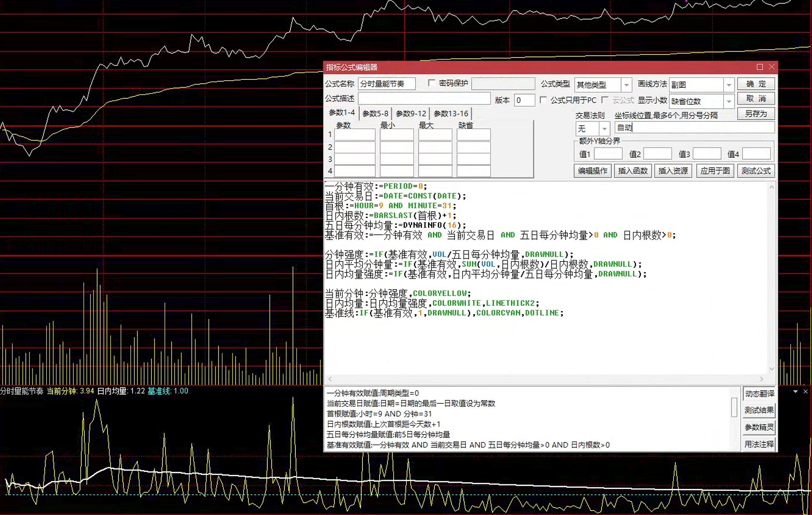Screen dimensions: 812x515
Task: Open the 用法注释 usage notes
Action: (759, 444)
